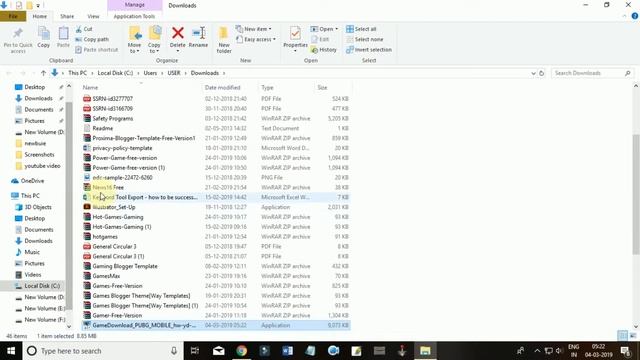Switch to the Home ribbon tab
Image resolution: width=640 pixels, height=360 pixels.
(40, 16)
